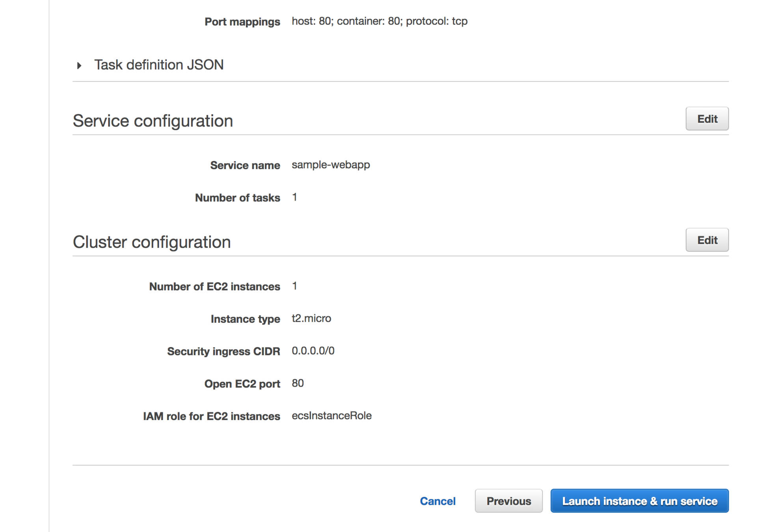Click the Open EC2 port value 80

click(x=298, y=383)
